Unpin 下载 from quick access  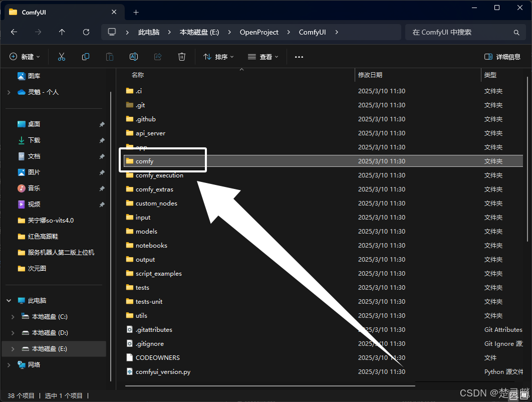click(102, 140)
